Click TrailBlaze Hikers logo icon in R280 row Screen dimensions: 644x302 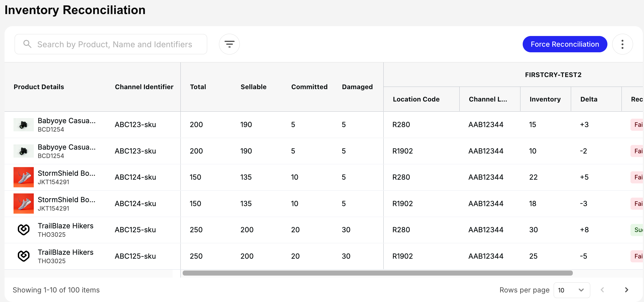[x=23, y=230]
